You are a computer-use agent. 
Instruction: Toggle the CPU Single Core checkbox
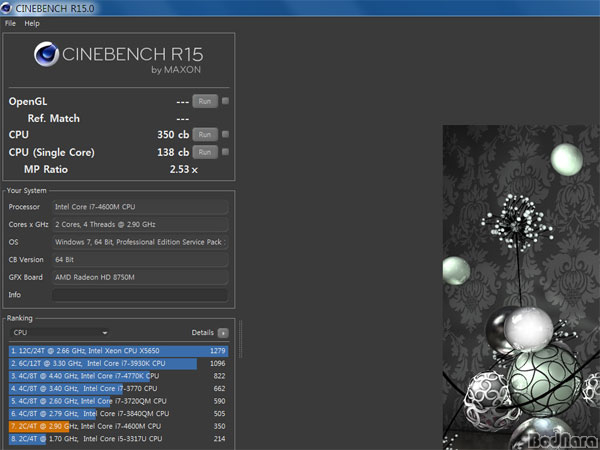pyautogui.click(x=225, y=152)
